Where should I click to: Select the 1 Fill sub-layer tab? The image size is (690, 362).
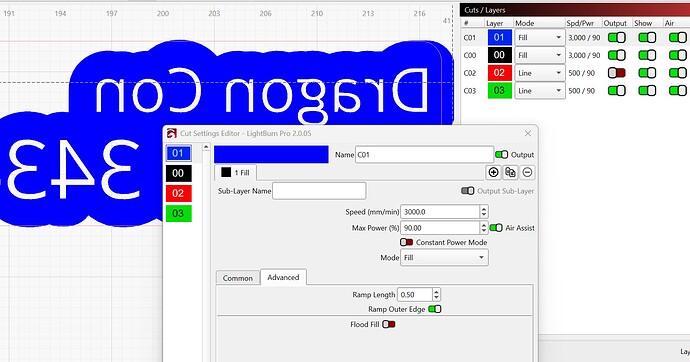236,172
